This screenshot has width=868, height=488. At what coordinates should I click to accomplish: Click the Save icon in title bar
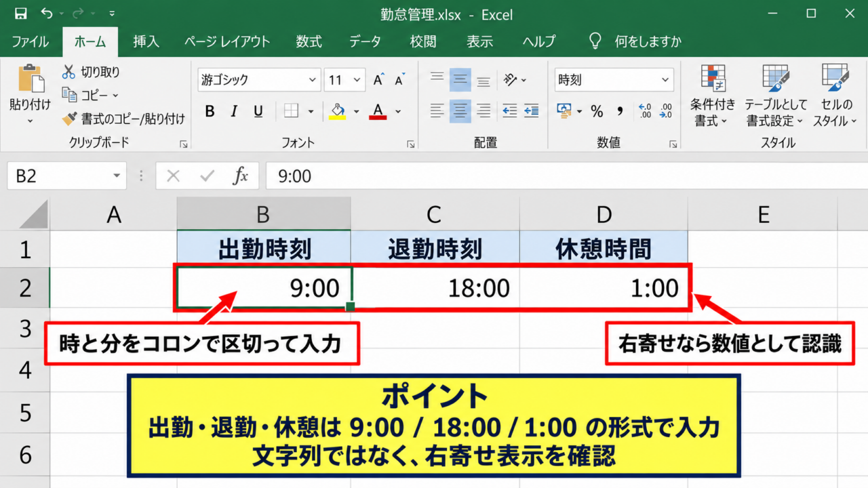(x=20, y=14)
